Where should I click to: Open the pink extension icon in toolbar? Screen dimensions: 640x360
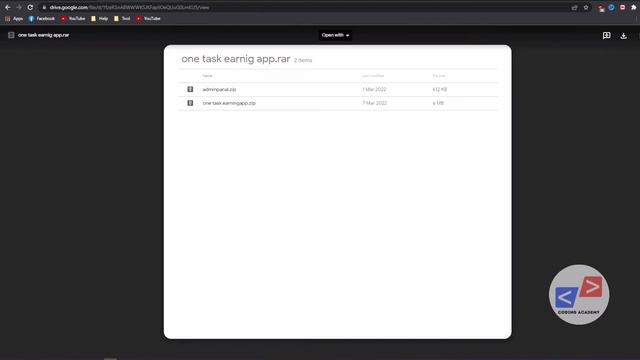click(x=622, y=7)
